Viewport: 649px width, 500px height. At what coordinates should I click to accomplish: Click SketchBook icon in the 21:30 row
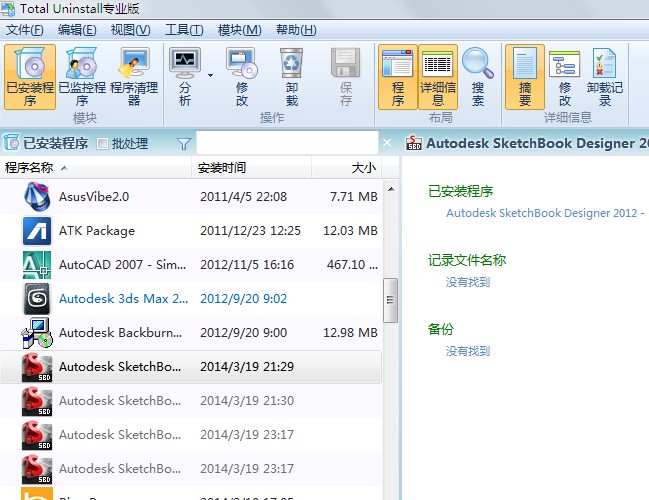coord(37,401)
